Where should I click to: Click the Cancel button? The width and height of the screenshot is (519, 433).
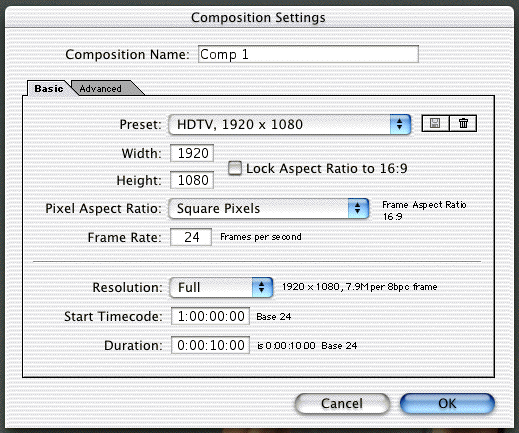click(342, 404)
